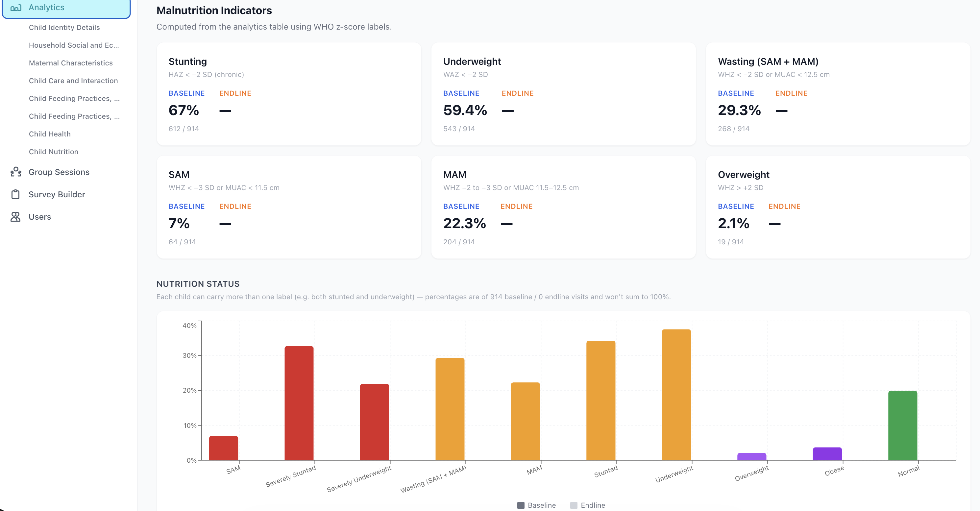Click the Severely Stunted red bar
The image size is (980, 511).
click(299, 403)
